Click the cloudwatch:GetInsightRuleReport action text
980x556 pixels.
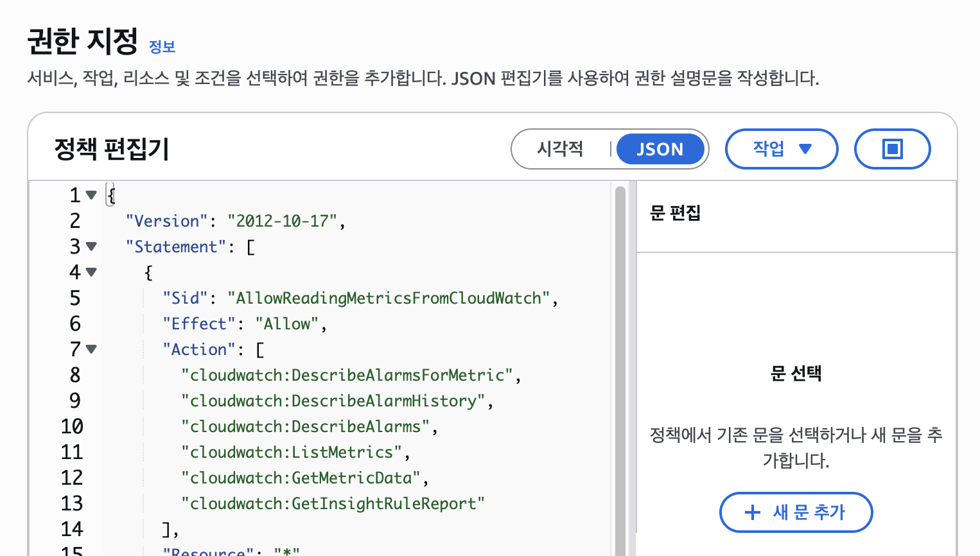click(x=333, y=504)
